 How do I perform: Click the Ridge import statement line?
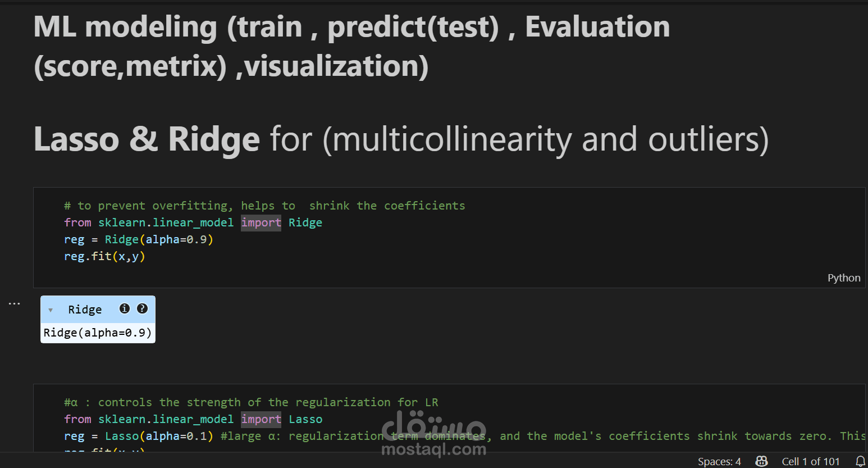193,223
